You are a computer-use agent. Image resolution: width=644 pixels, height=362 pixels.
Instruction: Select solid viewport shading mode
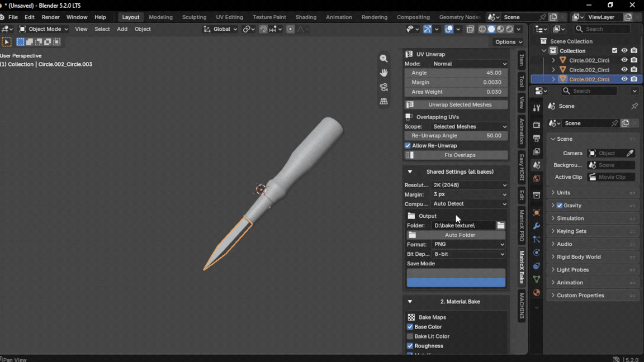[491, 29]
